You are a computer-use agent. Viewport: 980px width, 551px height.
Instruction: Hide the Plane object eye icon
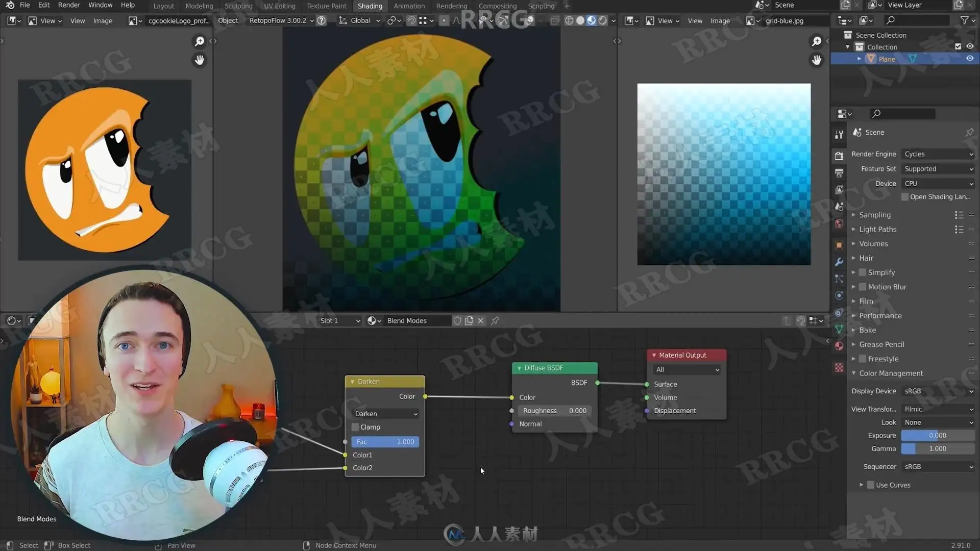coord(970,59)
